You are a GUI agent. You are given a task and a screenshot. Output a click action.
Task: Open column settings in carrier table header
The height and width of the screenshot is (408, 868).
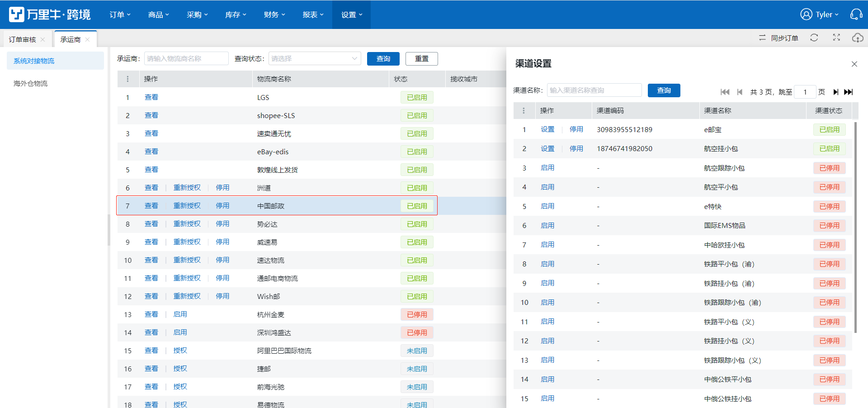pyautogui.click(x=128, y=79)
